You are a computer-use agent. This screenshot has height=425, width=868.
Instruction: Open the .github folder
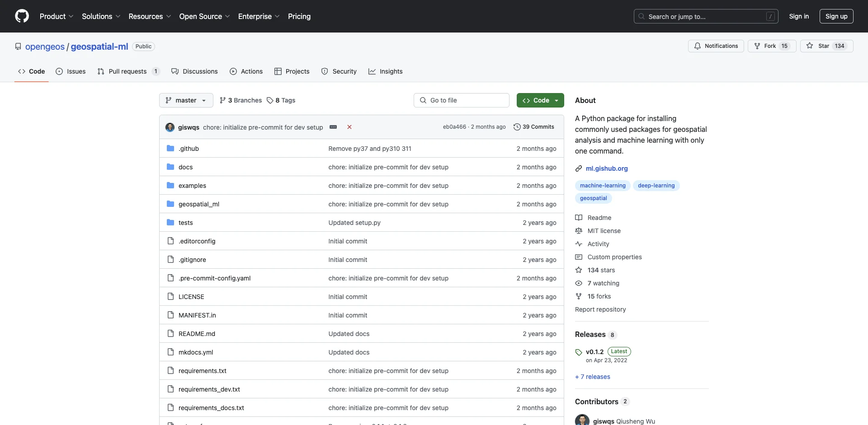click(189, 149)
